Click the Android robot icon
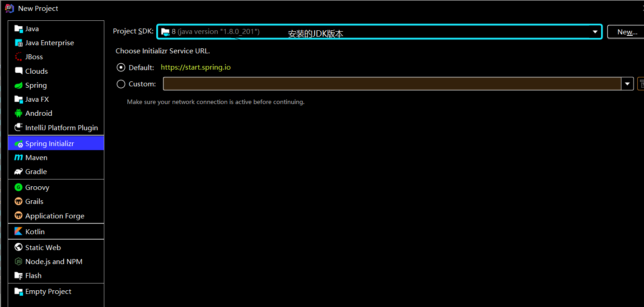This screenshot has height=307, width=644. (19, 113)
